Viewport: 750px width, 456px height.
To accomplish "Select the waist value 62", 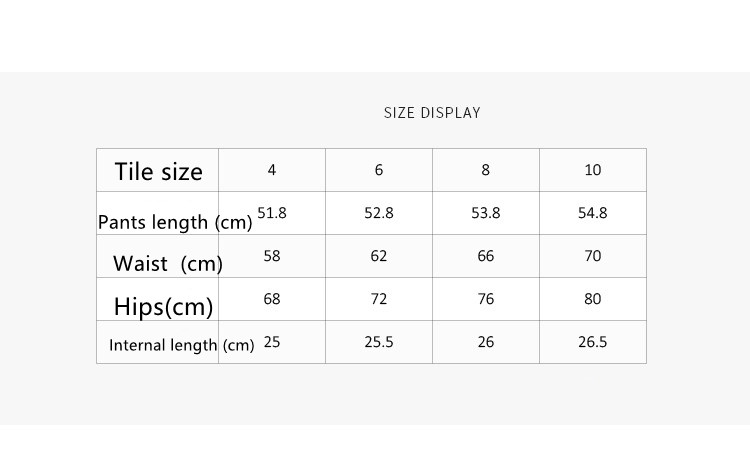I will 379,256.
